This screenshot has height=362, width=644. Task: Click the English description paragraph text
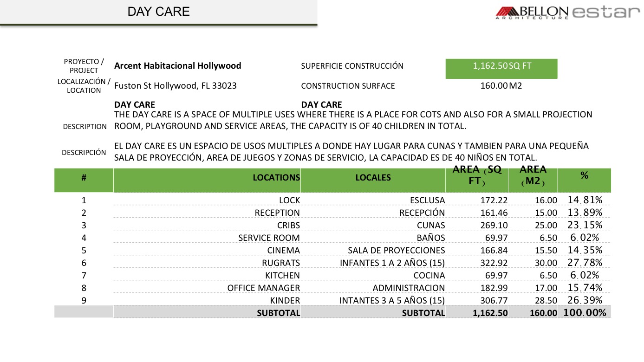(353, 120)
